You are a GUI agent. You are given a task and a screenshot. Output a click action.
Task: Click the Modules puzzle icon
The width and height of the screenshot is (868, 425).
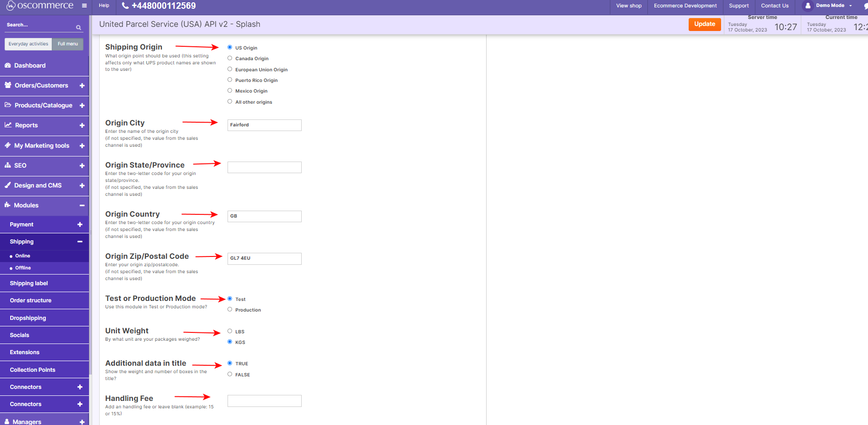(7, 205)
